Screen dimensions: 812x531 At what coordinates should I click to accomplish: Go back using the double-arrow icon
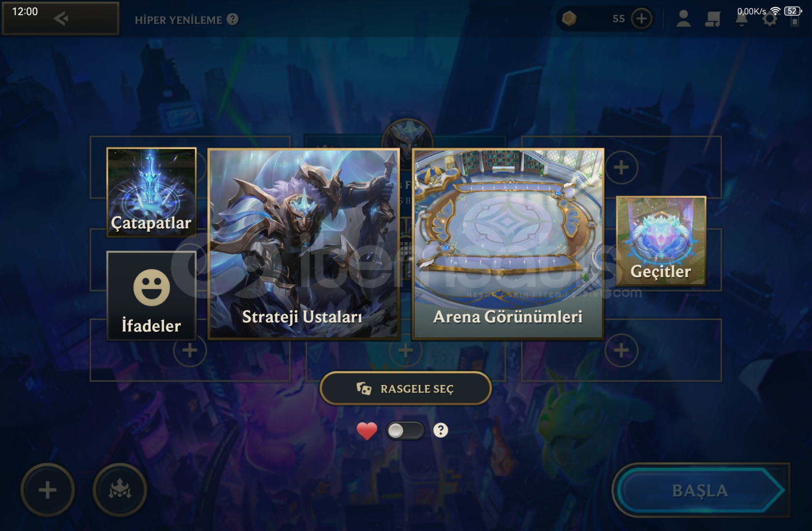point(61,19)
